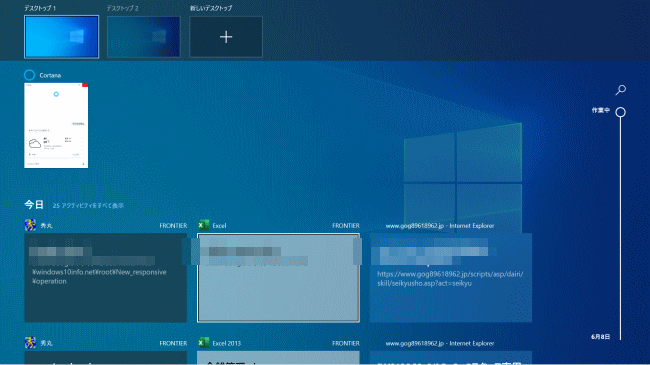Click the 作業中 timeline slider handle

tap(621, 112)
